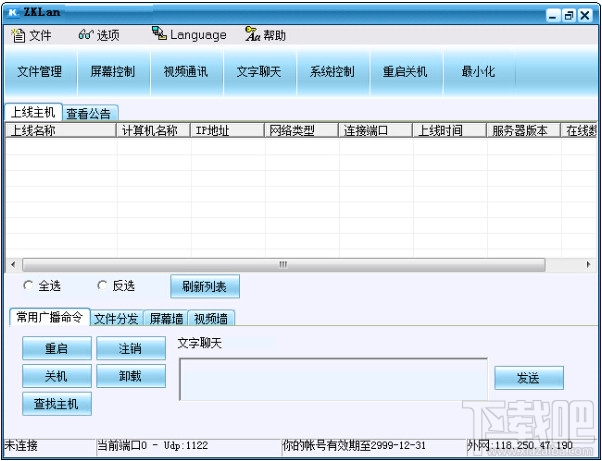The image size is (602, 461).
Task: Click the document icon beside 文件 menu
Action: tap(18, 35)
